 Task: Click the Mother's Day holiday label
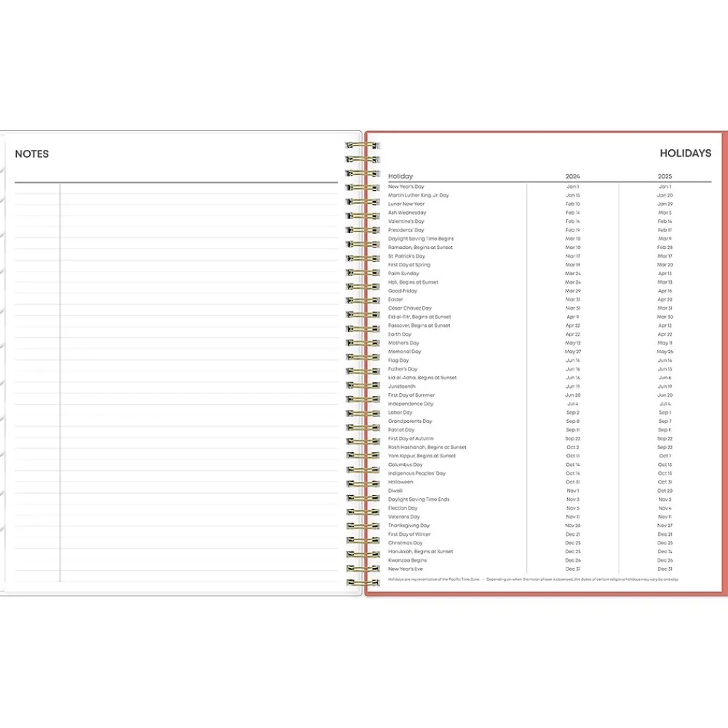click(404, 343)
